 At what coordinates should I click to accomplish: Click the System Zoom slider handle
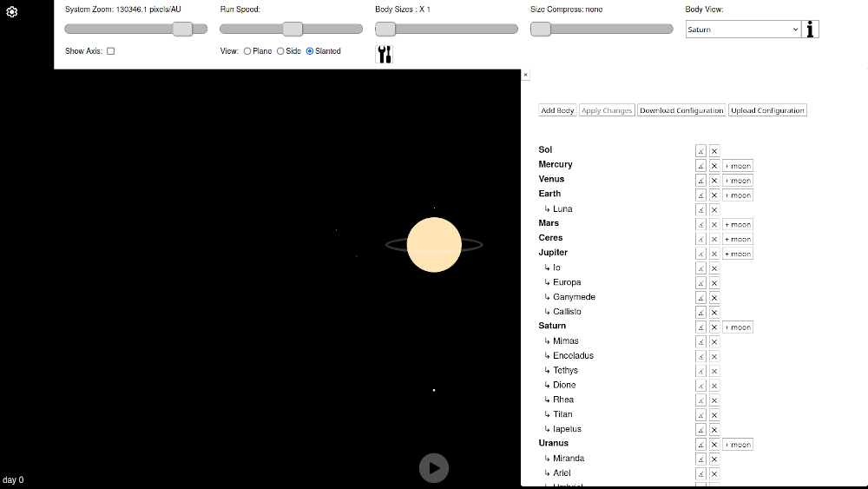click(x=182, y=29)
